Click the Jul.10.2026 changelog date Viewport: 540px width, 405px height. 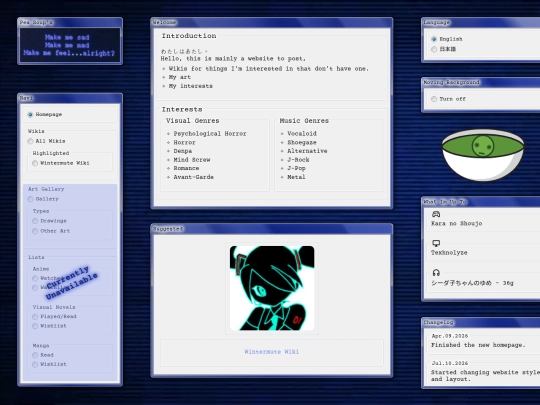pyautogui.click(x=449, y=363)
